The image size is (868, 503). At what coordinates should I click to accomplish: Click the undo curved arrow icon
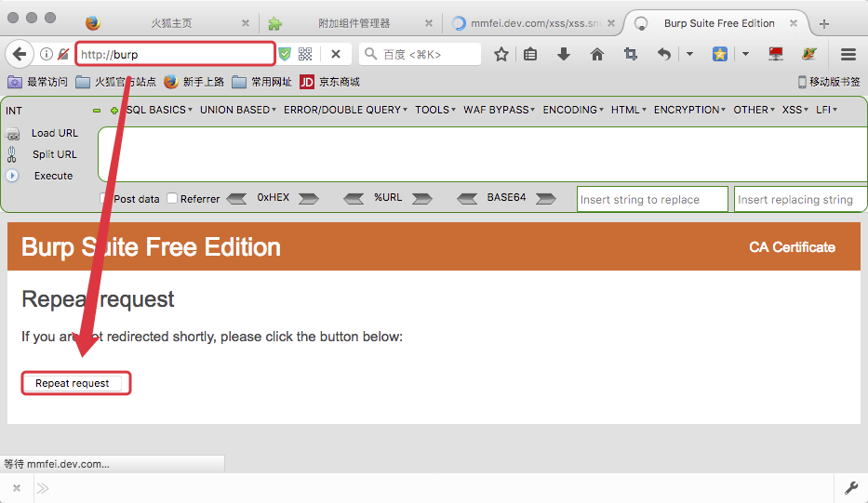(x=663, y=54)
